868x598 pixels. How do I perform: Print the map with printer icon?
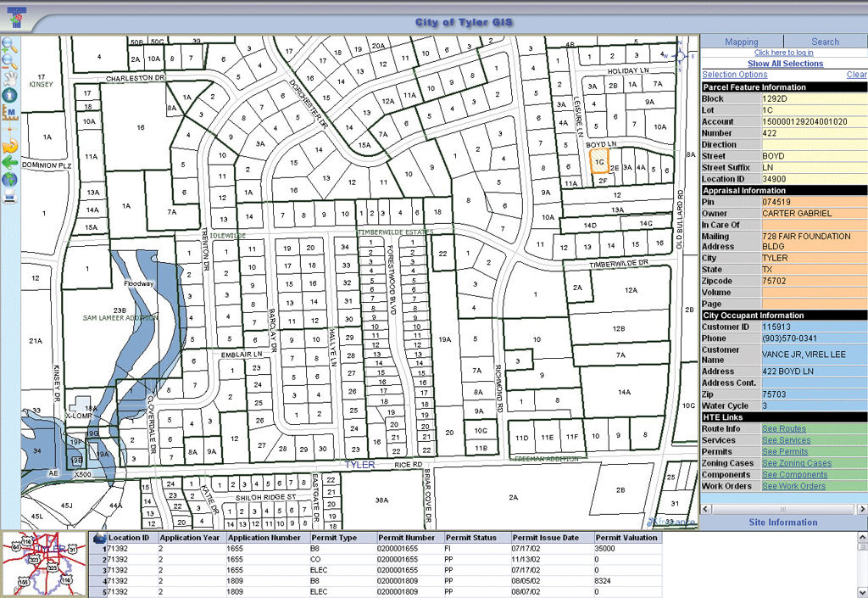[x=10, y=196]
